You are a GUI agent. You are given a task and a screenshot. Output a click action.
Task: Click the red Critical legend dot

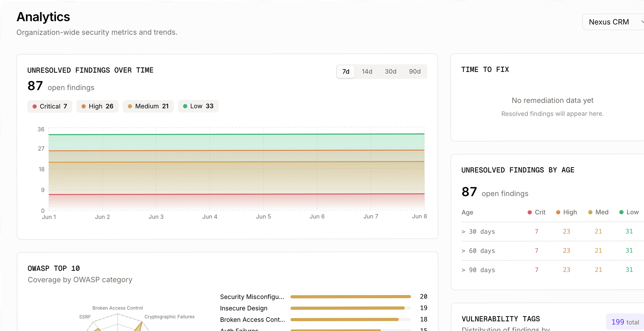pyautogui.click(x=35, y=107)
